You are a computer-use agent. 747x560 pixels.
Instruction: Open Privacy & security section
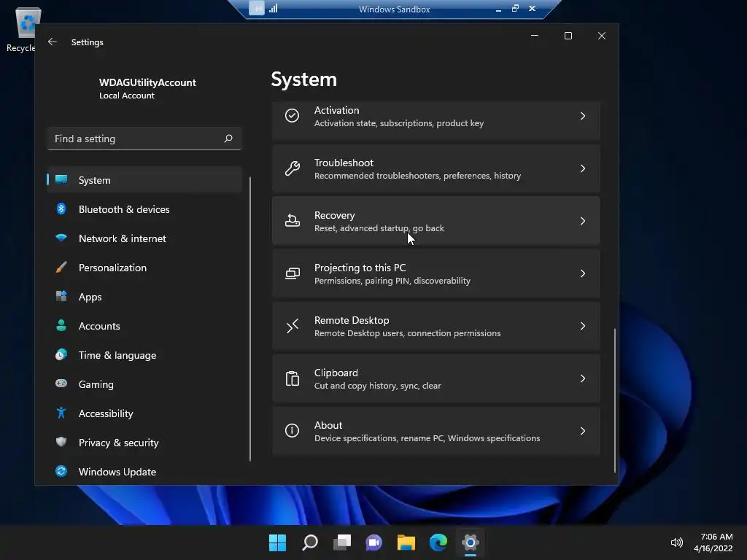[x=144, y=443]
